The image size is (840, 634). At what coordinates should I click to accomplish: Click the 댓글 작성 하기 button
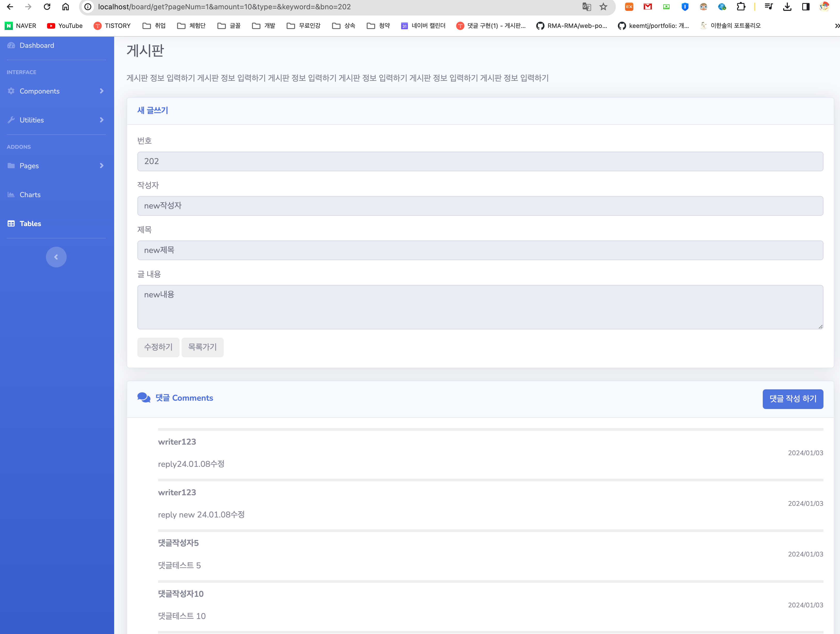tap(792, 399)
